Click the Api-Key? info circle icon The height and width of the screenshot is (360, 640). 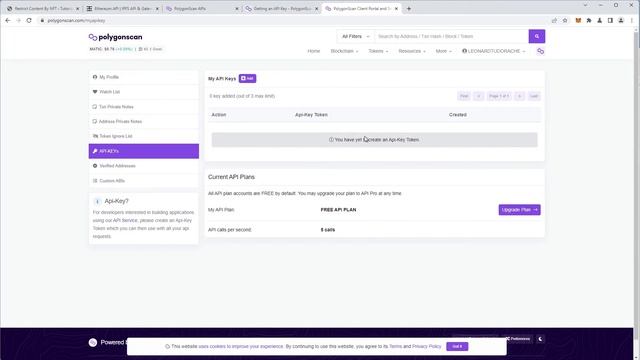[x=97, y=201]
